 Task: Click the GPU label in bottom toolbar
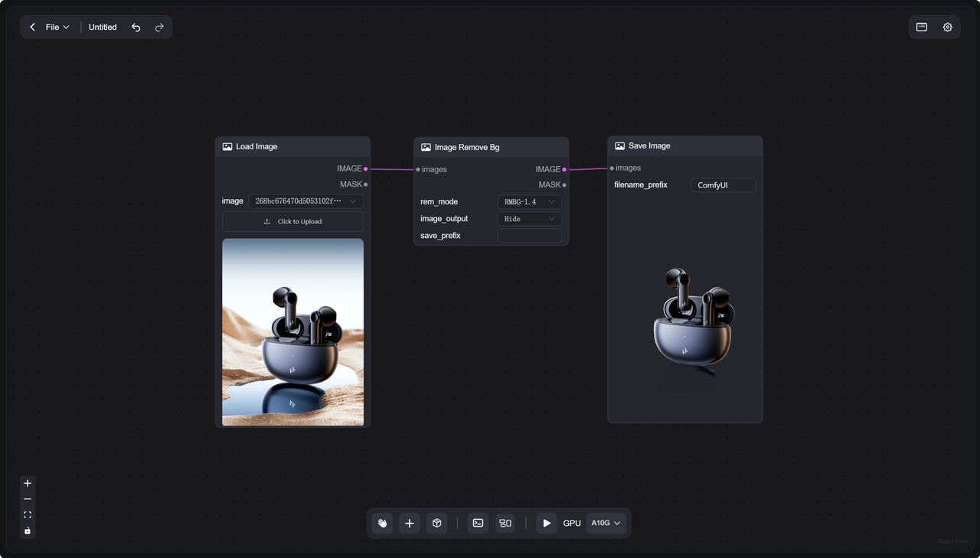(x=572, y=524)
